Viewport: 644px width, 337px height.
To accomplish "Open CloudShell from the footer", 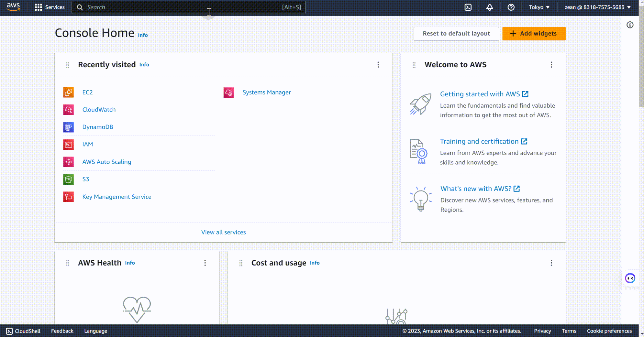I will click(23, 331).
